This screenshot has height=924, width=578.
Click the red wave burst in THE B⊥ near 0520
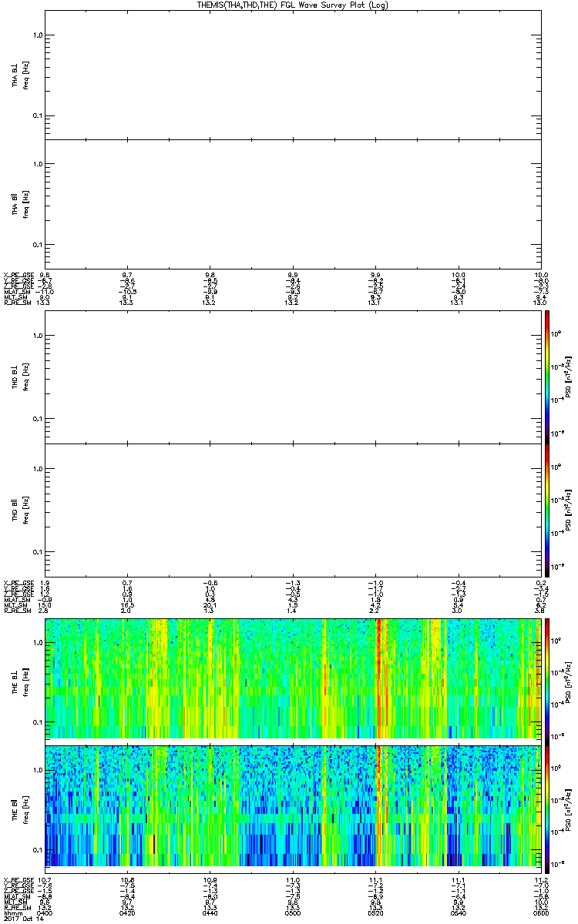378,678
